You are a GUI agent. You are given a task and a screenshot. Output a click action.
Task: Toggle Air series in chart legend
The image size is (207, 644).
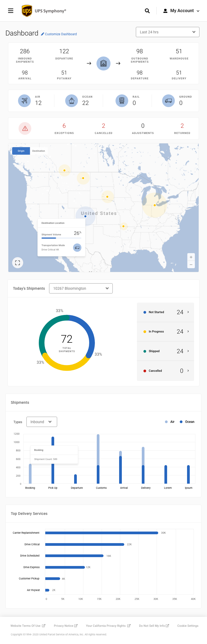[170, 422]
